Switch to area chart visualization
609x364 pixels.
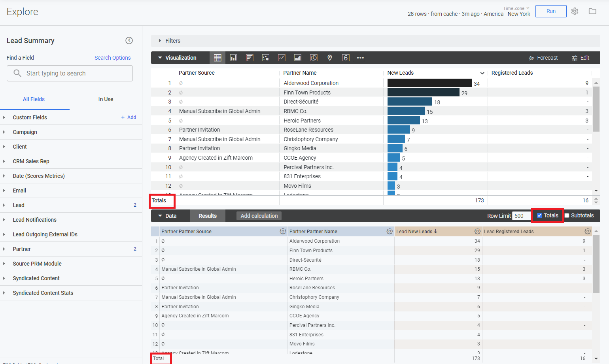[298, 58]
